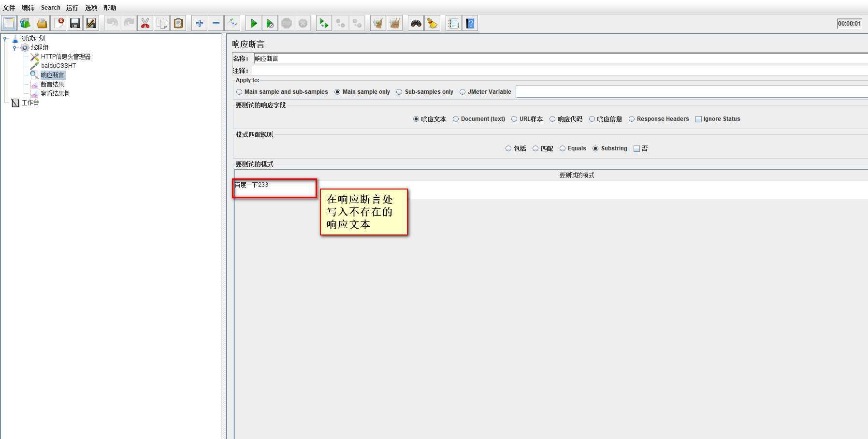Click the Undo arrow icon

tap(112, 23)
